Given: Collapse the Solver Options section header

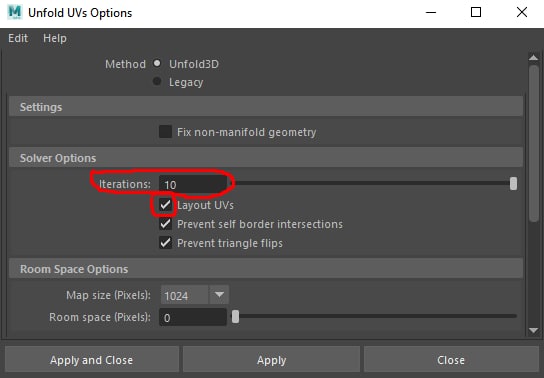Looking at the screenshot, I should [x=266, y=158].
